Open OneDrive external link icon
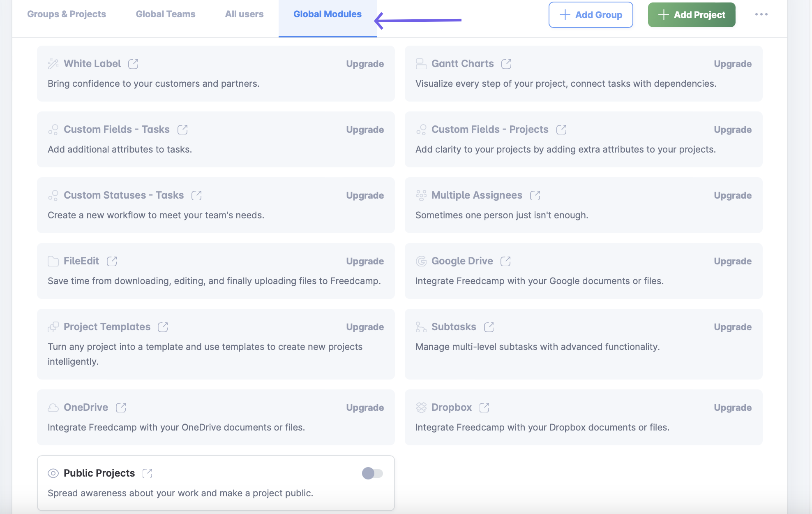This screenshot has height=514, width=812. pyautogui.click(x=121, y=407)
